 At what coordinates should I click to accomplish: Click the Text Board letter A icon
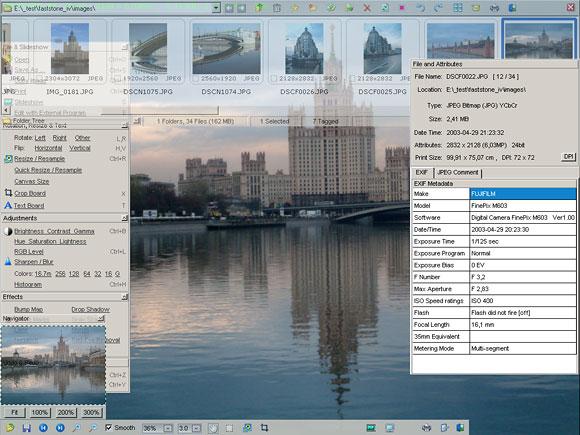(8, 205)
